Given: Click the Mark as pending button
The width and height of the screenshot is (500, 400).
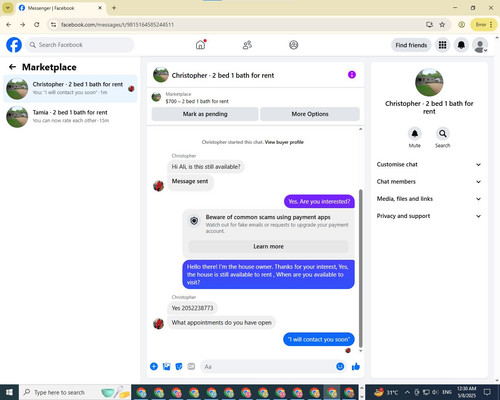Looking at the screenshot, I should click(x=205, y=114).
